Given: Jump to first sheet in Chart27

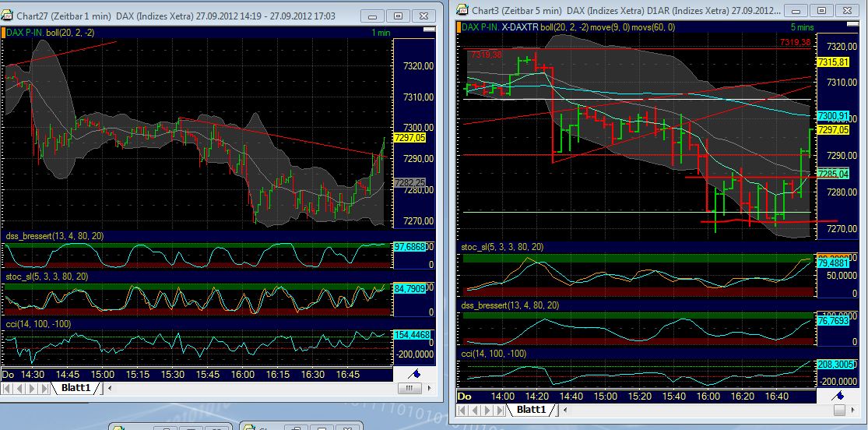Looking at the screenshot, I should click(7, 388).
